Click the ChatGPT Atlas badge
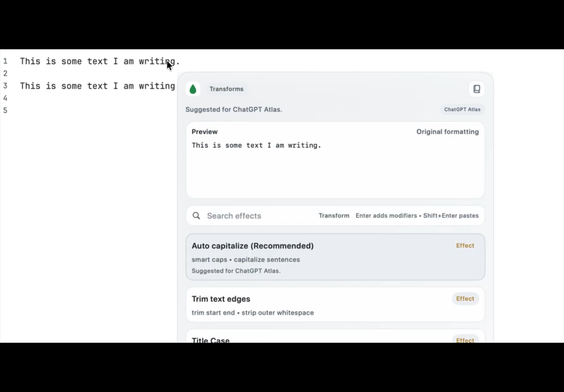 [462, 109]
